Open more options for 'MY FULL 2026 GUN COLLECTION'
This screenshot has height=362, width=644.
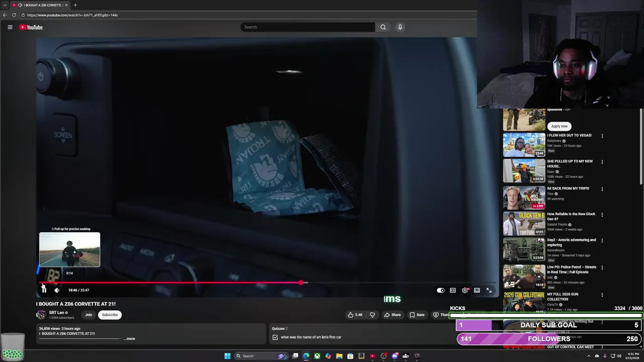602,295
